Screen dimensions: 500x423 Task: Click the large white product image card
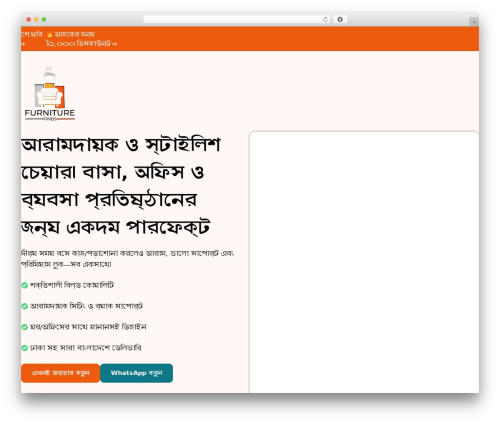pos(364,262)
